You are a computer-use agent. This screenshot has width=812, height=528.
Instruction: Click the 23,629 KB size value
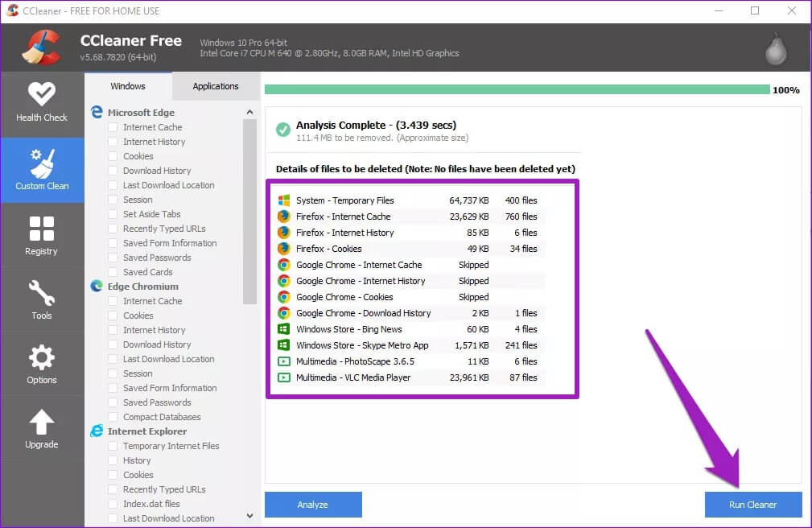point(469,216)
